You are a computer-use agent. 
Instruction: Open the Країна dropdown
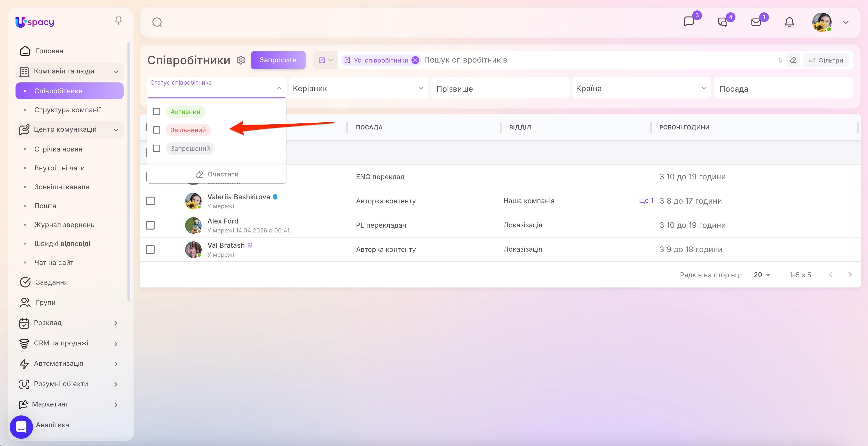click(641, 88)
